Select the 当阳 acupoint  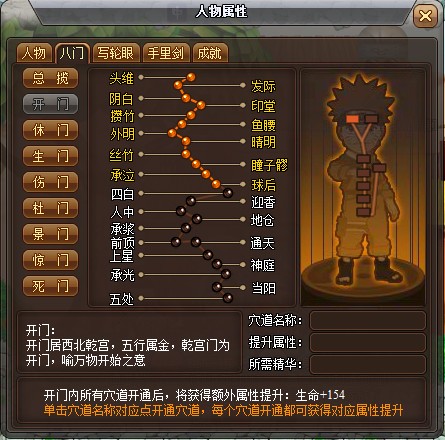pos(217,287)
